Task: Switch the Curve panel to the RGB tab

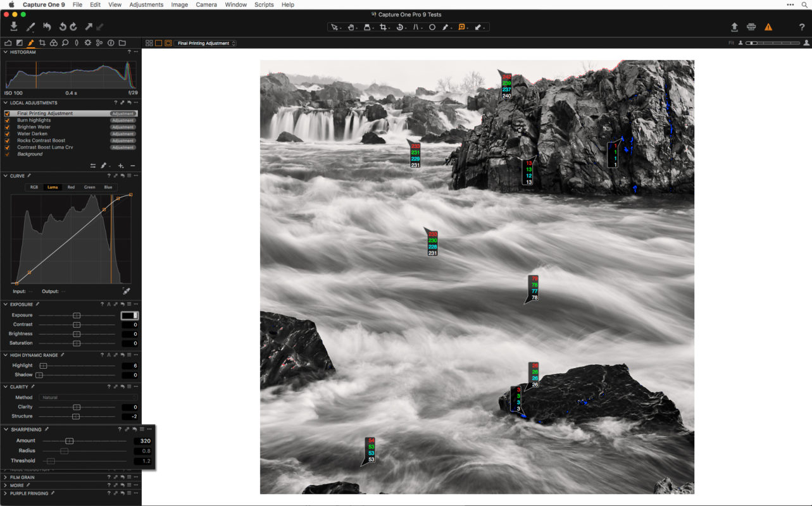Action: point(34,187)
